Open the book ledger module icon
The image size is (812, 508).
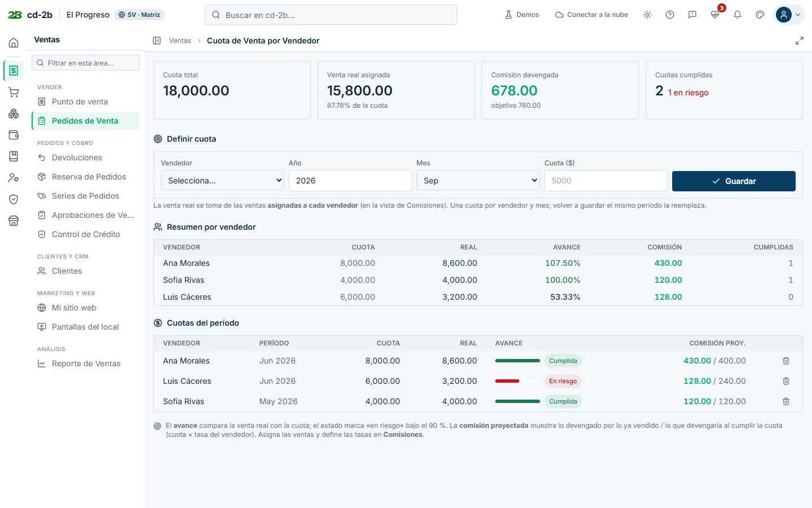click(x=14, y=156)
